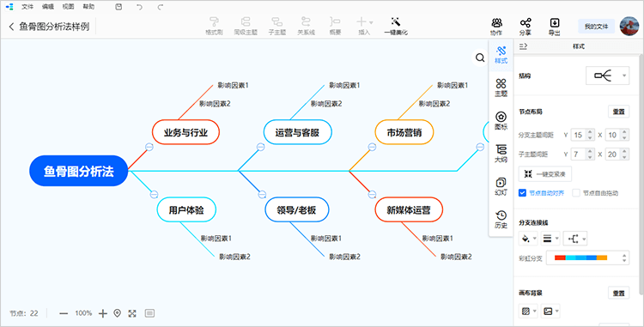Screen dimensions: 644x327
Task: Go back using arrow beside 鱼骨图分析法样例
Action: point(11,27)
